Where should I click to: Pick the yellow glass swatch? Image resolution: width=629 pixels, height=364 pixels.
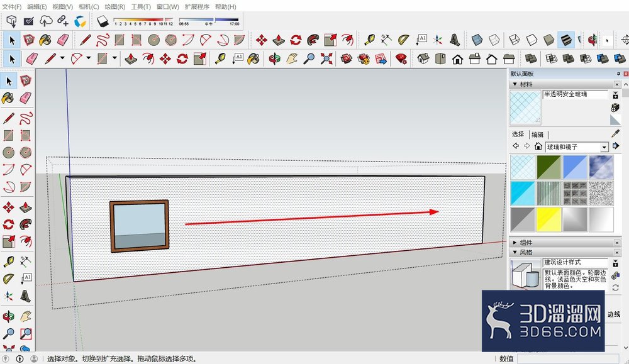[548, 219]
